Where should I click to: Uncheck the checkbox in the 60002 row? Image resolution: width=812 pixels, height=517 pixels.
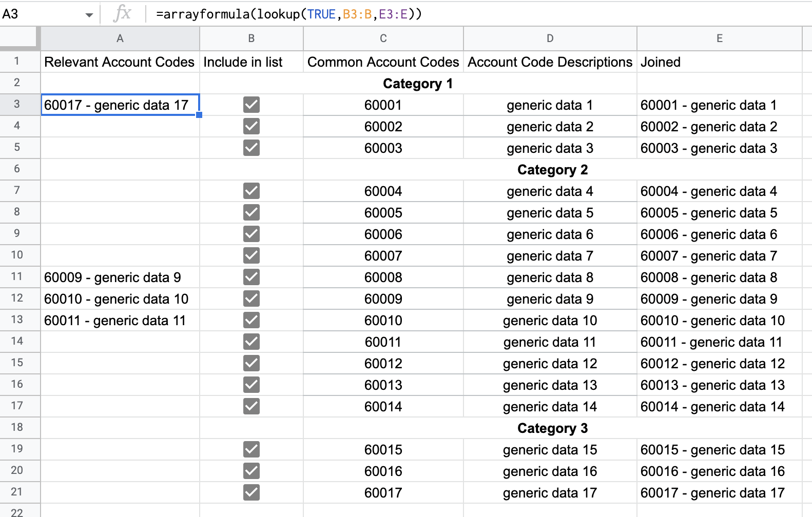pos(252,126)
